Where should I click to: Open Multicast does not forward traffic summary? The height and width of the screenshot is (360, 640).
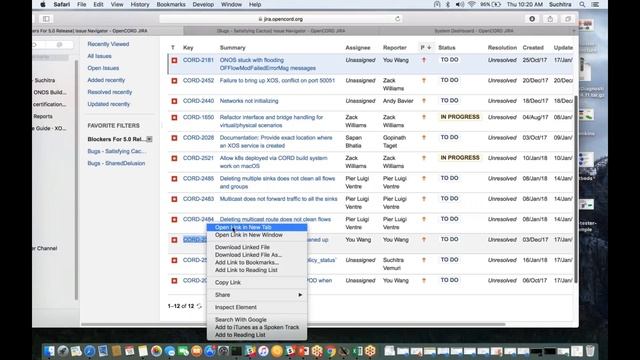(278, 199)
